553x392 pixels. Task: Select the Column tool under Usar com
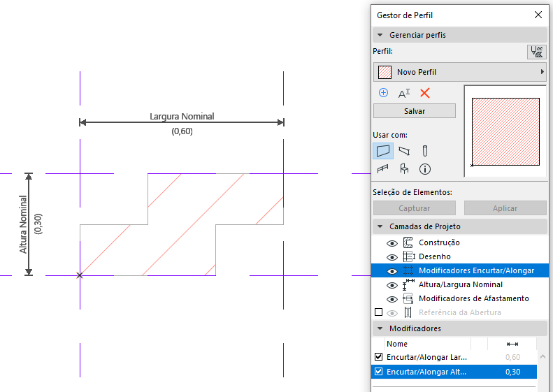(x=425, y=151)
